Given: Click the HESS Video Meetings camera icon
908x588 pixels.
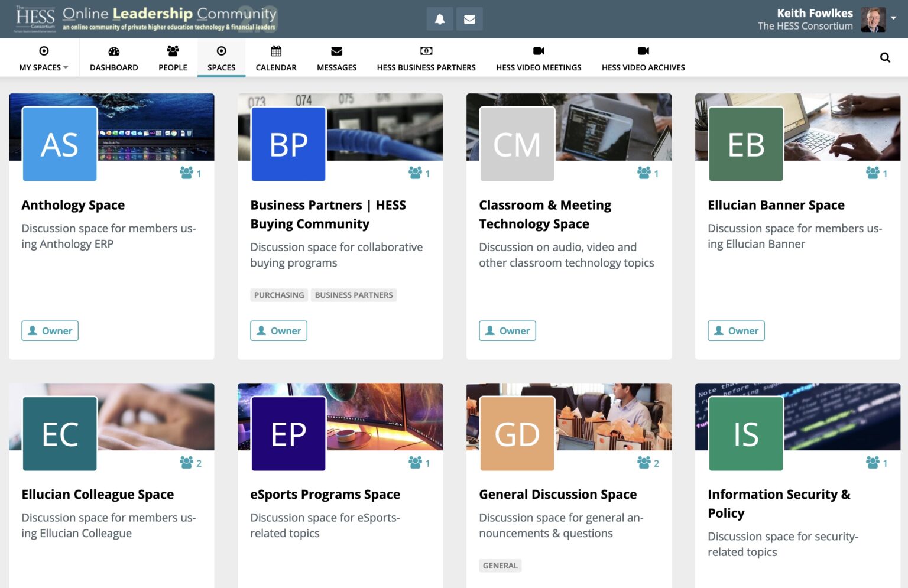Looking at the screenshot, I should (x=538, y=51).
